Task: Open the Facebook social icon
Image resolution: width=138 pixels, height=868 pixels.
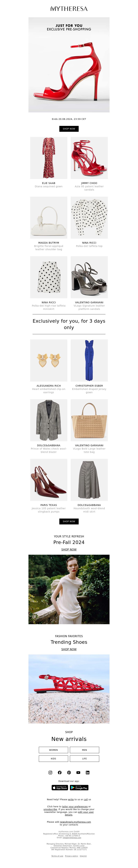Action: coord(60,773)
